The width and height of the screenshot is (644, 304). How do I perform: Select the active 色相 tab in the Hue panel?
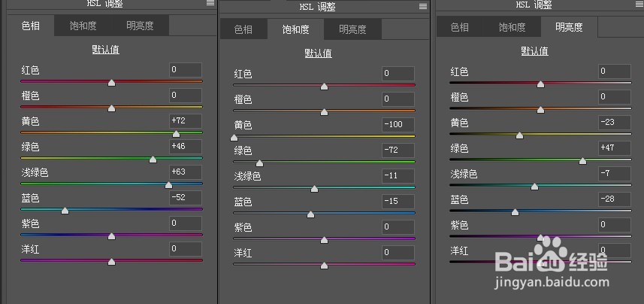pos(30,26)
